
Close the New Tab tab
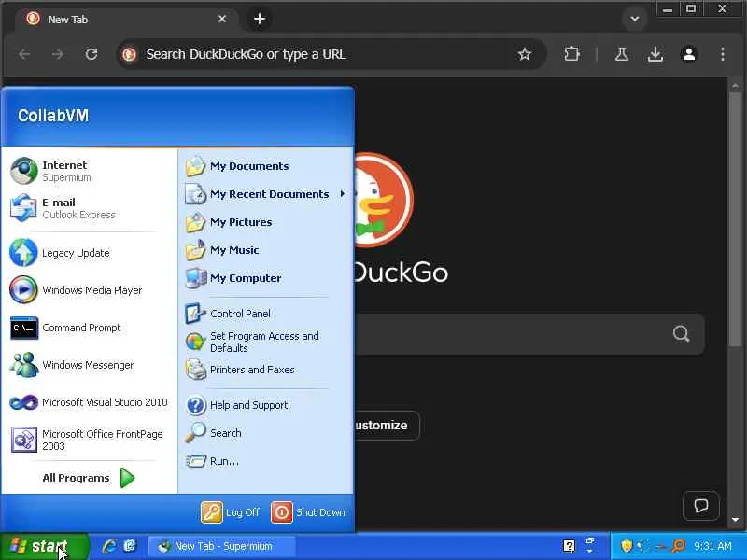pyautogui.click(x=222, y=19)
